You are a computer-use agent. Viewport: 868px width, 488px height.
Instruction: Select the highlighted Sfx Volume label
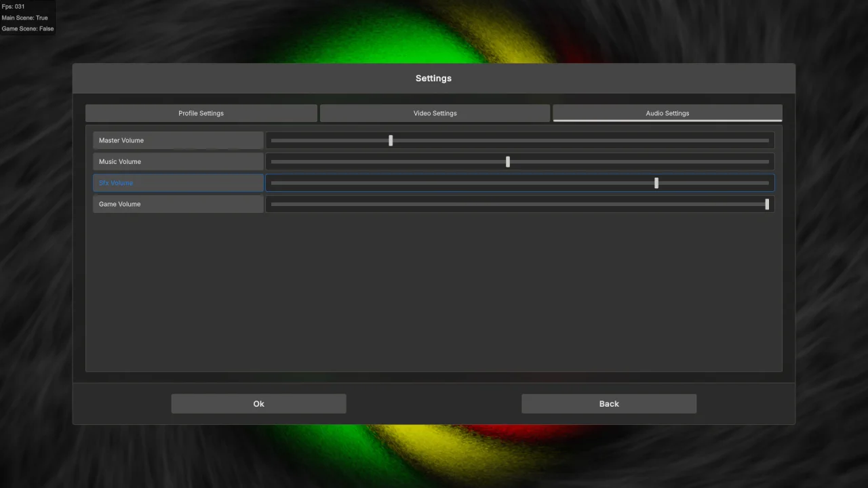178,183
